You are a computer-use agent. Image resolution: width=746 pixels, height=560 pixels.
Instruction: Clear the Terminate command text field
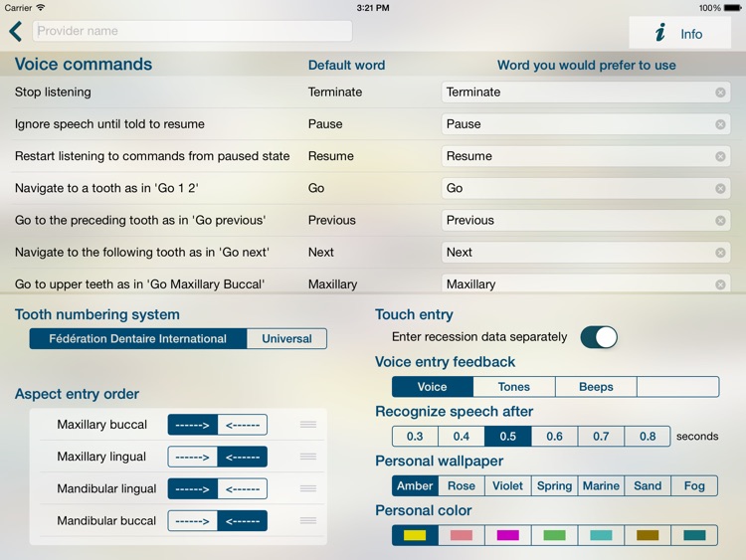point(720,93)
